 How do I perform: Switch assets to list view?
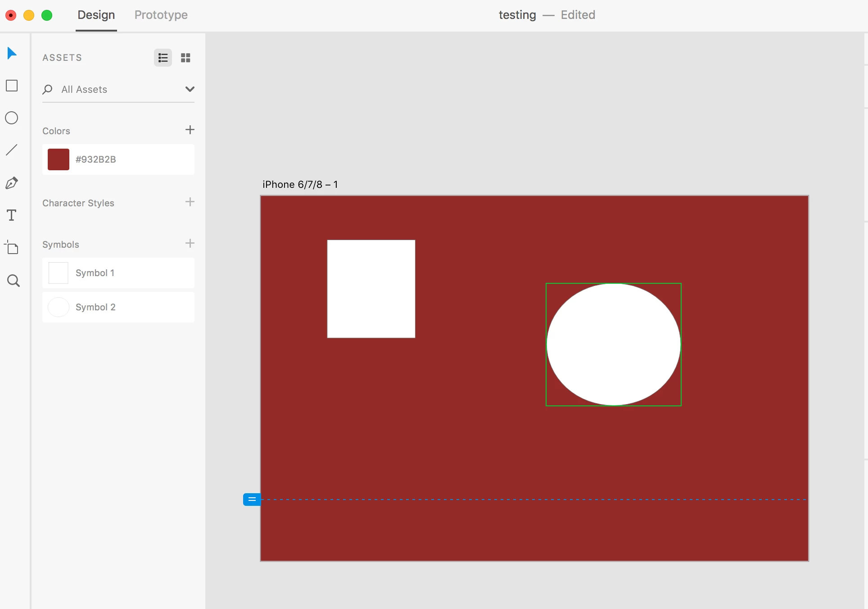pos(163,58)
